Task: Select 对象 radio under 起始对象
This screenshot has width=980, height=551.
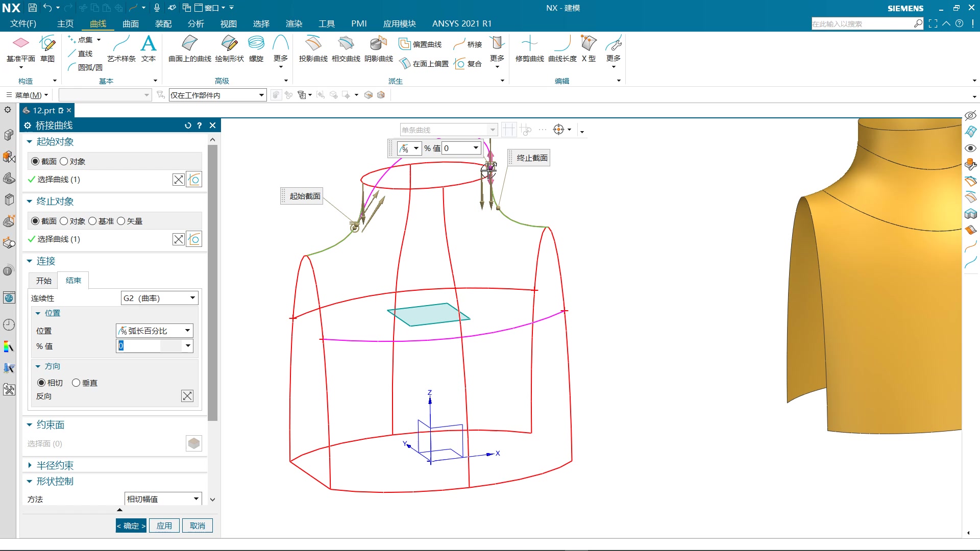Action: tap(64, 161)
